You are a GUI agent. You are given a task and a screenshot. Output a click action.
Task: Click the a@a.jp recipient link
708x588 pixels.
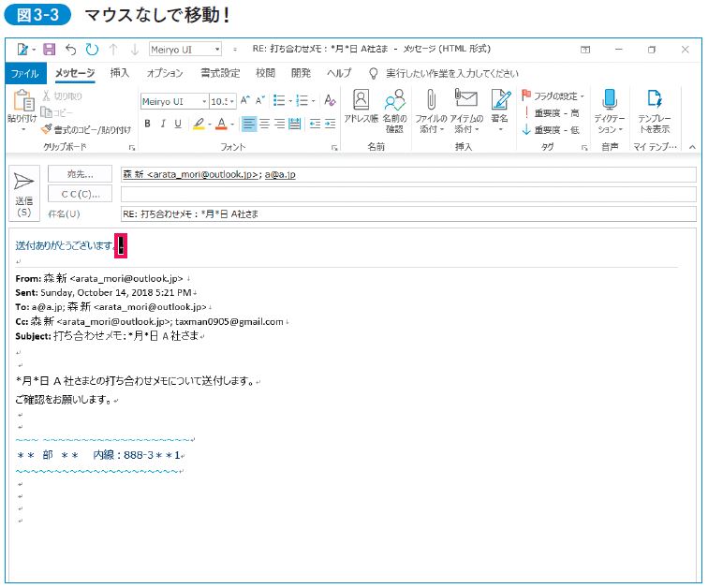tap(280, 175)
